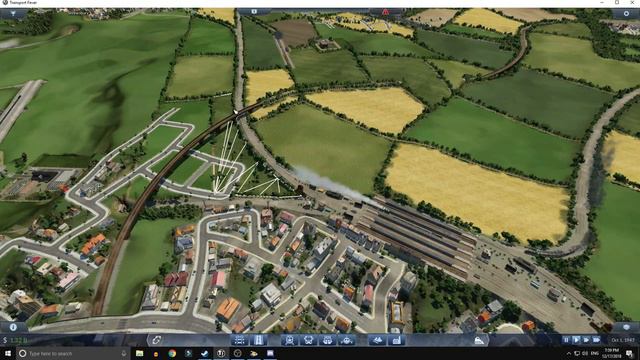
Task: Open game settings gear at top right
Action: 626,13
